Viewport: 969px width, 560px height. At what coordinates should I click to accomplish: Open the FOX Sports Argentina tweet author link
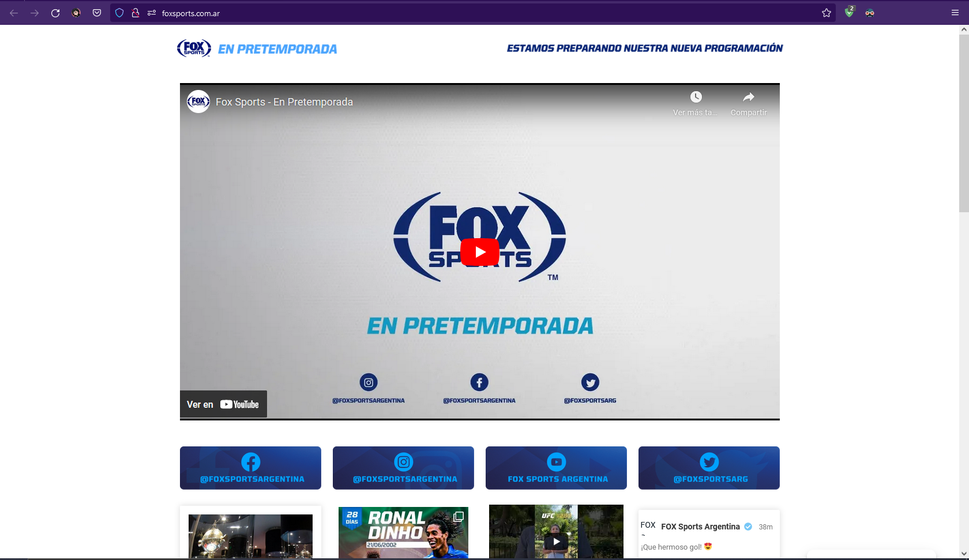(700, 527)
